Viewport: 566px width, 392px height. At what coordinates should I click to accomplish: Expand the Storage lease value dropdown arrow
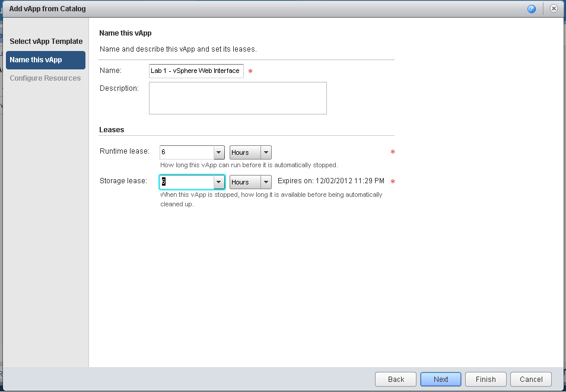coord(219,182)
